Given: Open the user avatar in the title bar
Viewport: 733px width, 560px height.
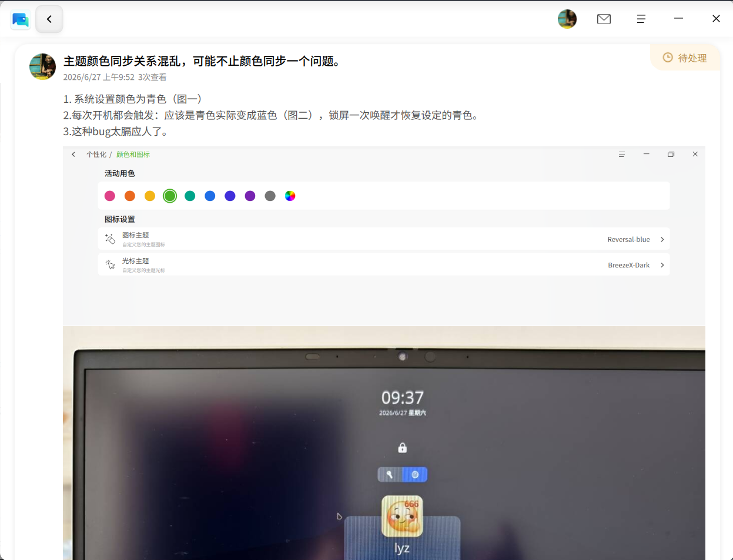Looking at the screenshot, I should [567, 19].
